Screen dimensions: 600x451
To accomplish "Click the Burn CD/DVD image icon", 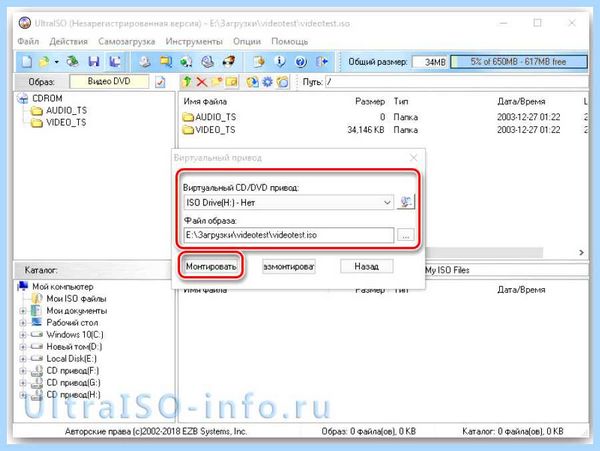I will [228, 62].
